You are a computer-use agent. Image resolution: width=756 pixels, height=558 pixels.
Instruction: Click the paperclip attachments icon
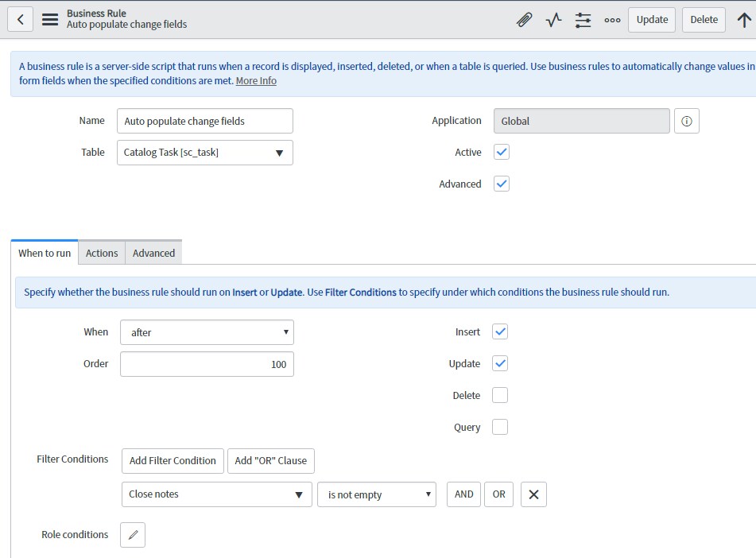coord(524,20)
